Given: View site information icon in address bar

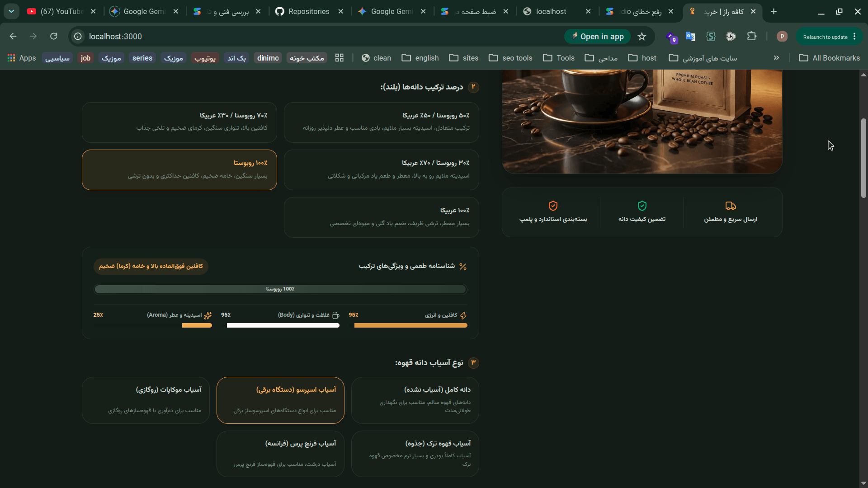Looking at the screenshot, I should (x=78, y=36).
